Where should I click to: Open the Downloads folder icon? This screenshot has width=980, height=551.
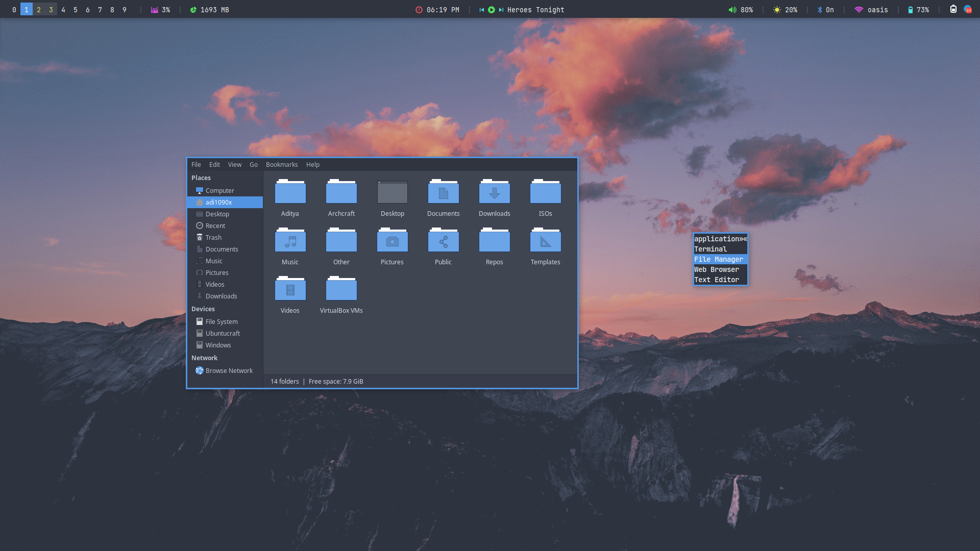(x=494, y=192)
